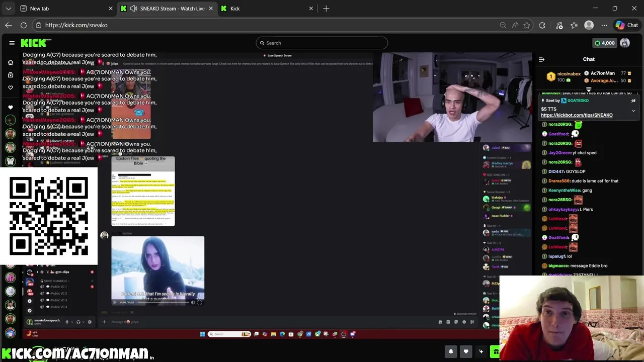
Task: Close the New tab browser tab
Action: coord(111,9)
